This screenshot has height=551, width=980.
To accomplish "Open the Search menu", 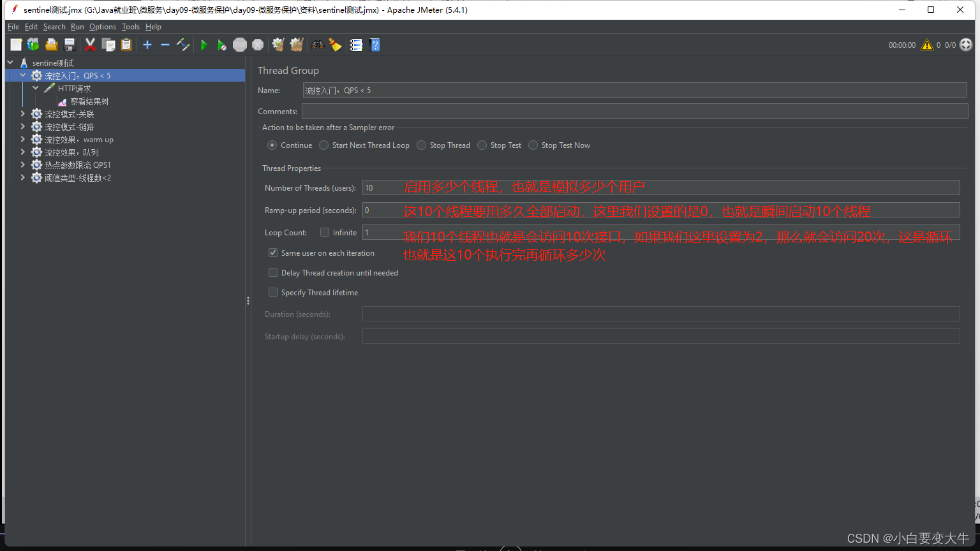I will tap(54, 27).
